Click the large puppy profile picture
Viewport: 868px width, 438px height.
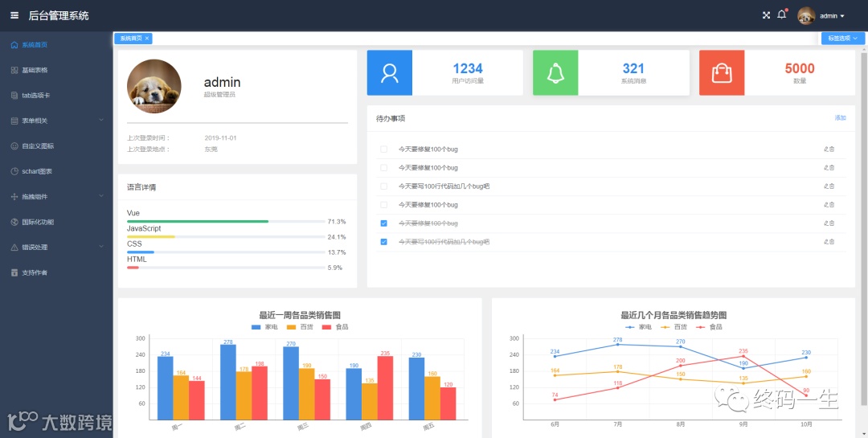point(154,86)
